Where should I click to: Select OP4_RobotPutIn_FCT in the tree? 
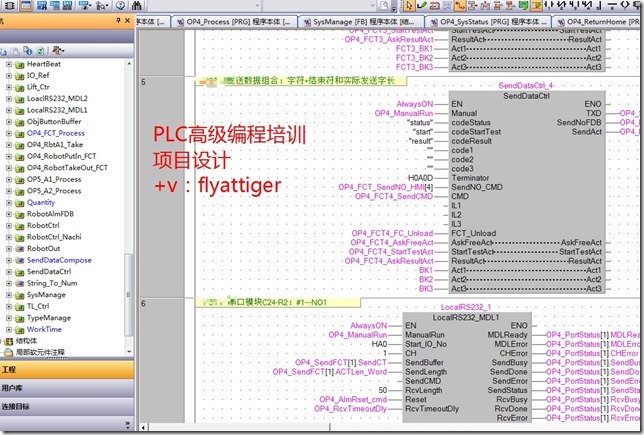pyautogui.click(x=61, y=156)
